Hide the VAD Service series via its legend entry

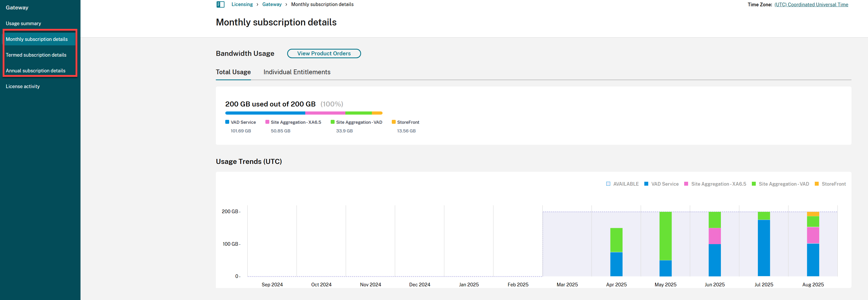point(661,184)
